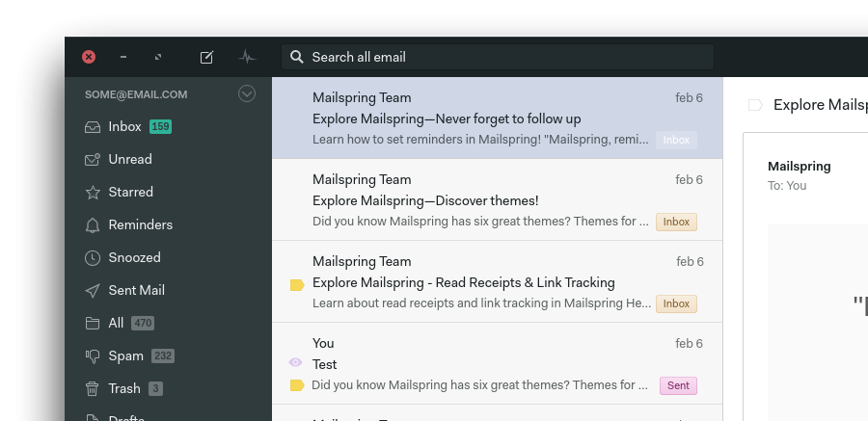Open the Starred view
This screenshot has height=421, width=868.
tap(130, 192)
